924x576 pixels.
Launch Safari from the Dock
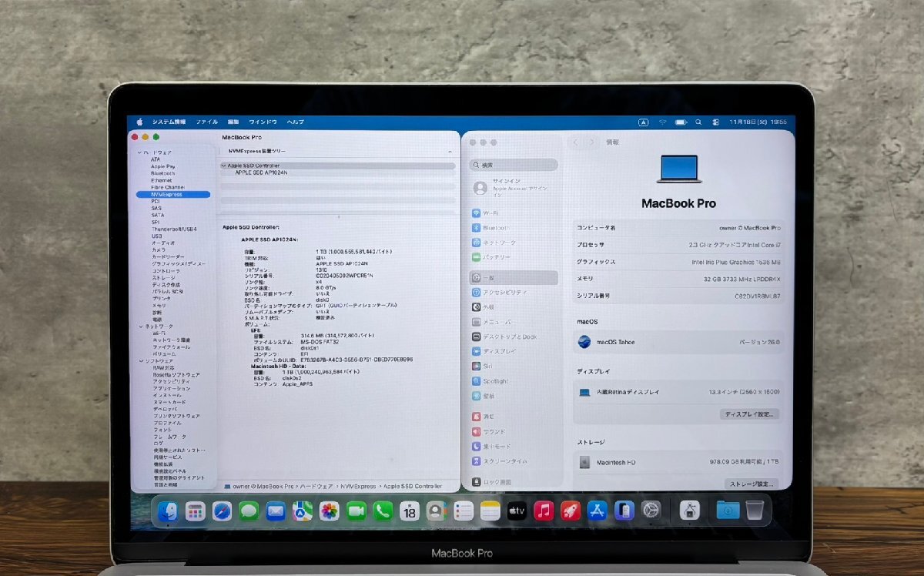point(223,511)
